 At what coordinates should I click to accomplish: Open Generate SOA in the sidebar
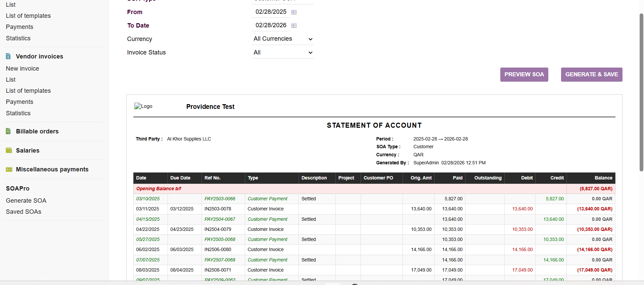coord(26,201)
